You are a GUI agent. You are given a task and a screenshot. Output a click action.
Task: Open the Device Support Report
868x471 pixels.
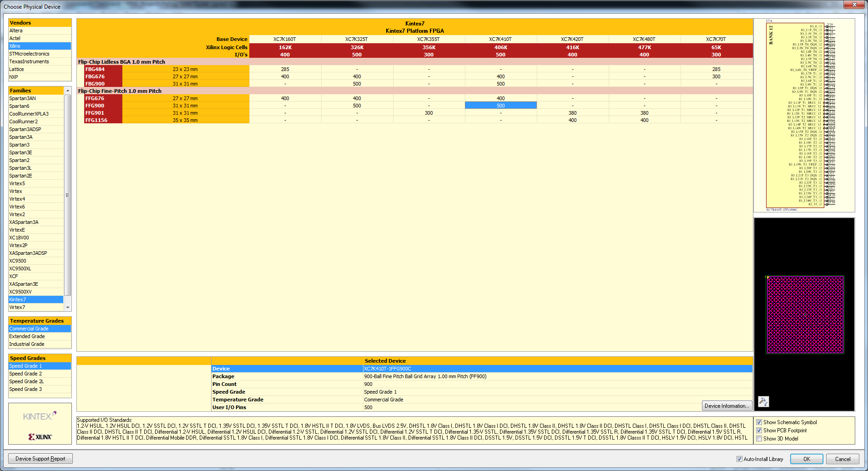(x=40, y=459)
